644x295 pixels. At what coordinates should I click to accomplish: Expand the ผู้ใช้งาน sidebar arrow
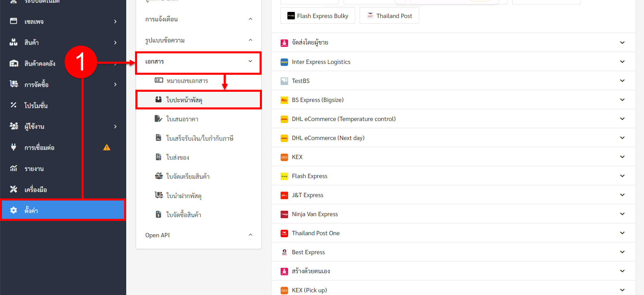tap(115, 126)
